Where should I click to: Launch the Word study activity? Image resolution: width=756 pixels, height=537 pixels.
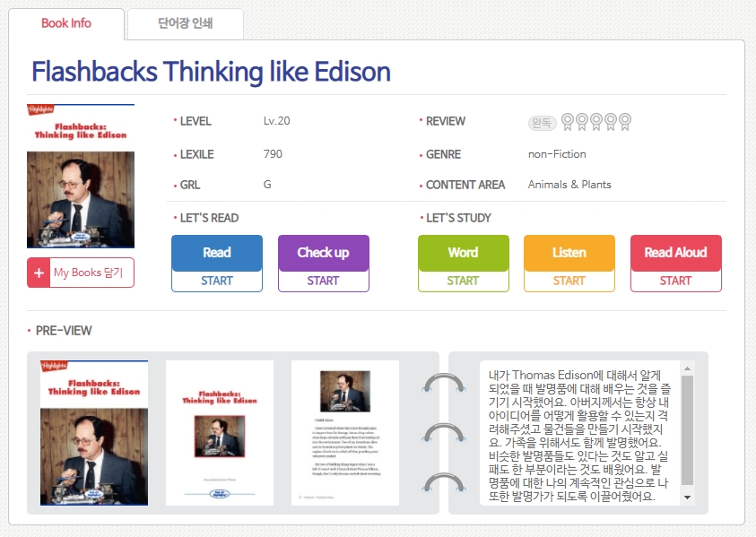(x=464, y=264)
